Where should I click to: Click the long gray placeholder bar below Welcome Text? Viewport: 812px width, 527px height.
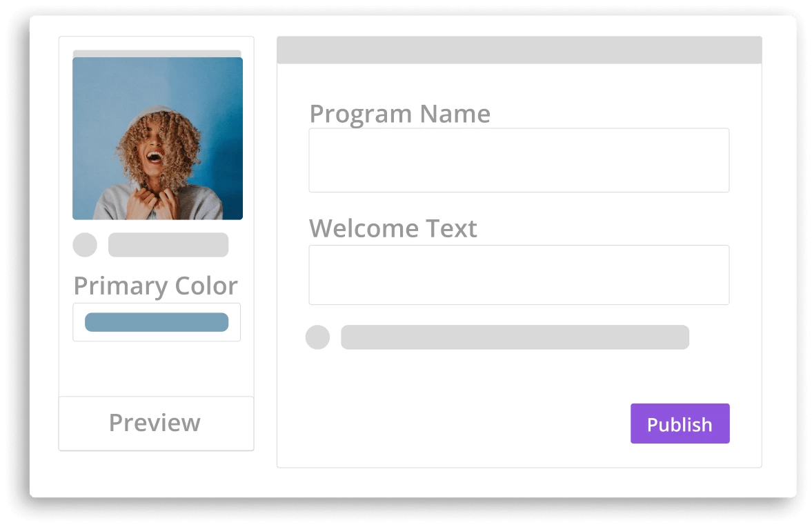pos(515,337)
